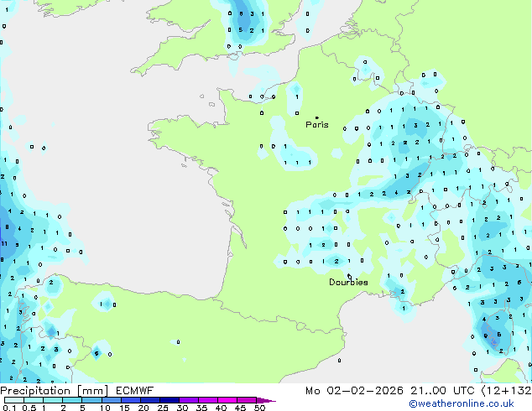Click the '35' legend scale value

point(201,408)
